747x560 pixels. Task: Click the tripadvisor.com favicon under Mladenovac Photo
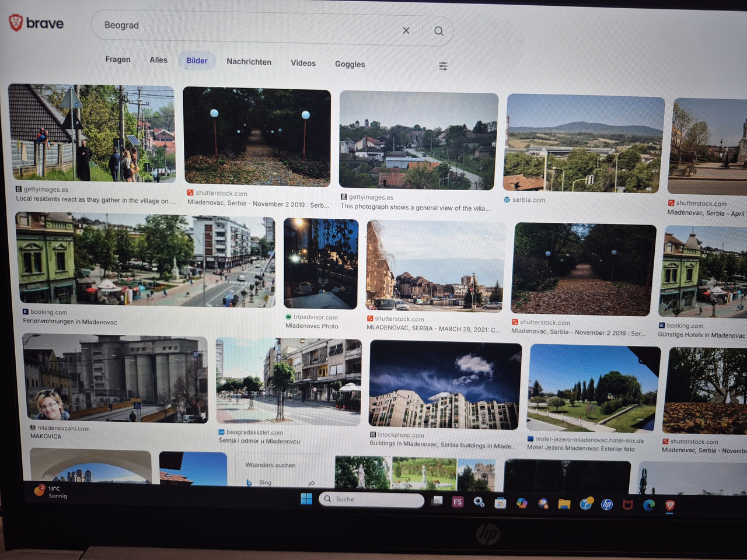point(288,317)
